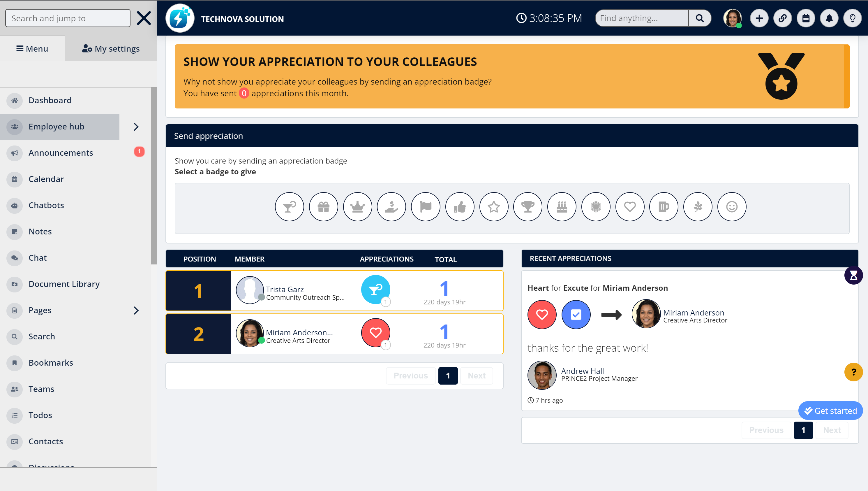Select the star appreciation badge

tap(494, 207)
